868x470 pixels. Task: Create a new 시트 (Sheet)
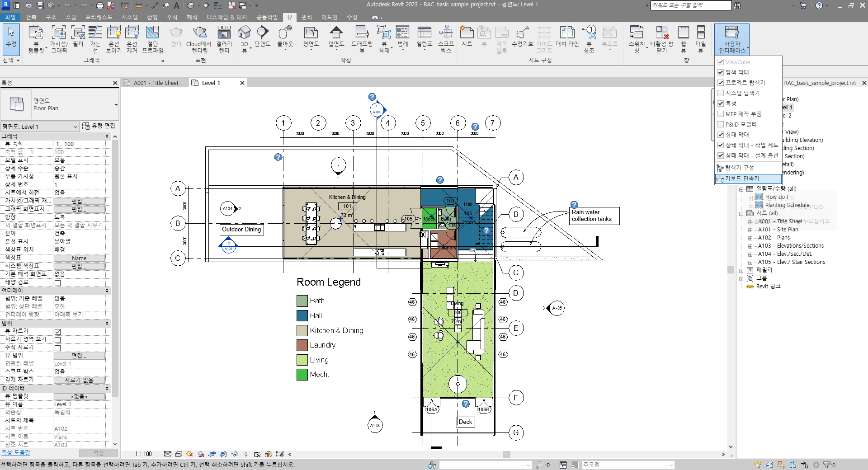point(467,36)
